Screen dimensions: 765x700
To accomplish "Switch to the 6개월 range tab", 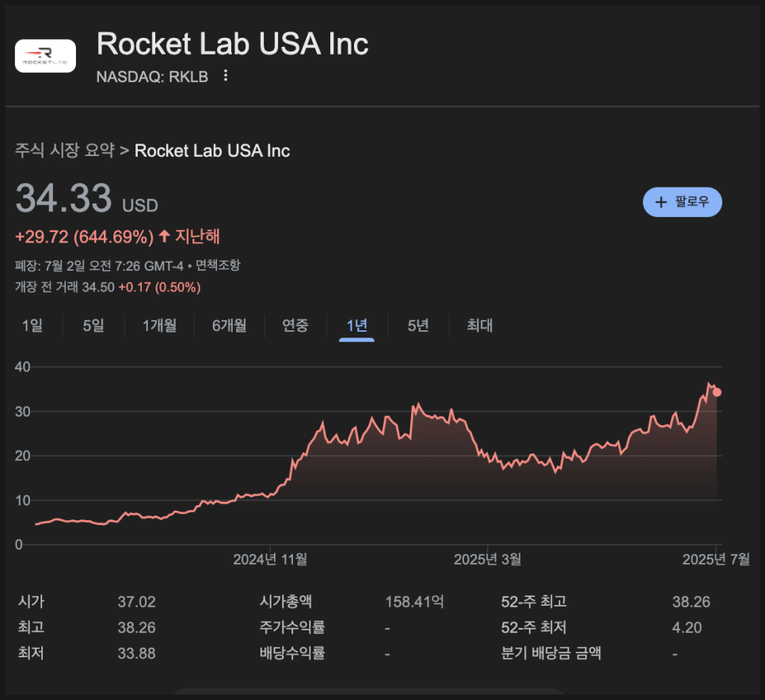I will [230, 325].
